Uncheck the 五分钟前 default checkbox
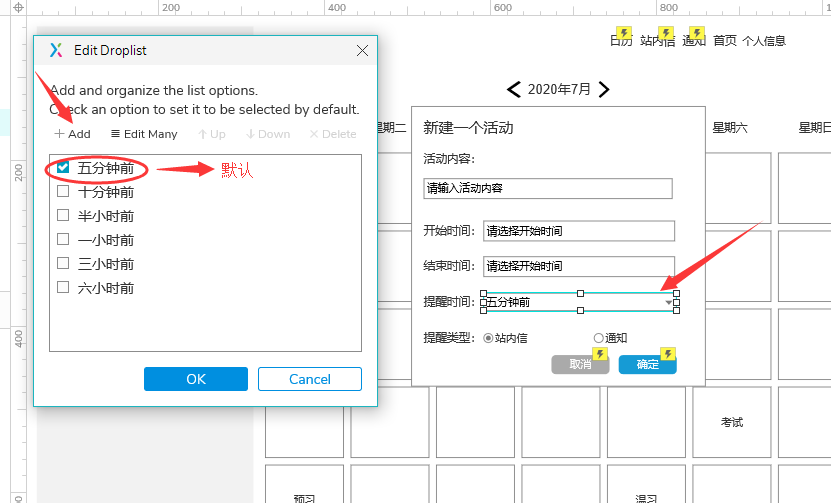 tap(63, 167)
